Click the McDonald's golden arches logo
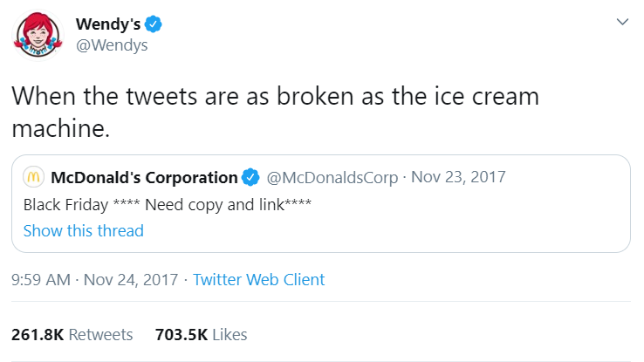The width and height of the screenshot is (644, 362). (x=33, y=178)
